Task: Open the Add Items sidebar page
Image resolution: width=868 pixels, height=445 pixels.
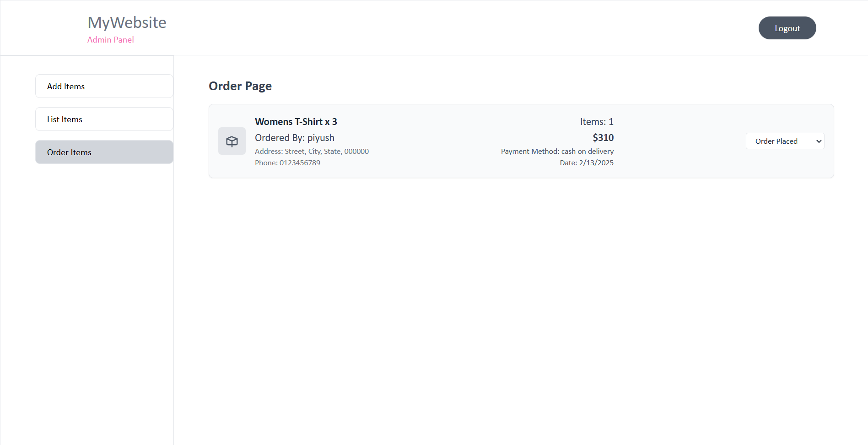Action: point(104,86)
